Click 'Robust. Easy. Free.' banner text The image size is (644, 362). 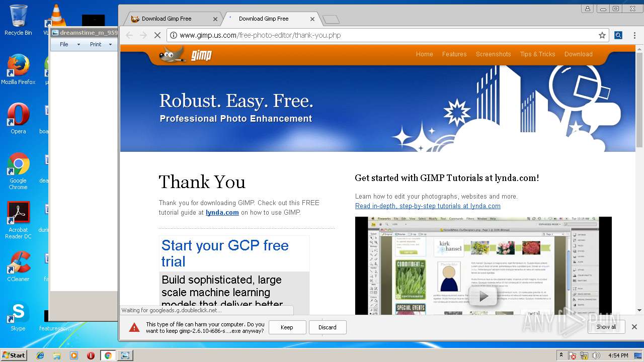tap(236, 101)
